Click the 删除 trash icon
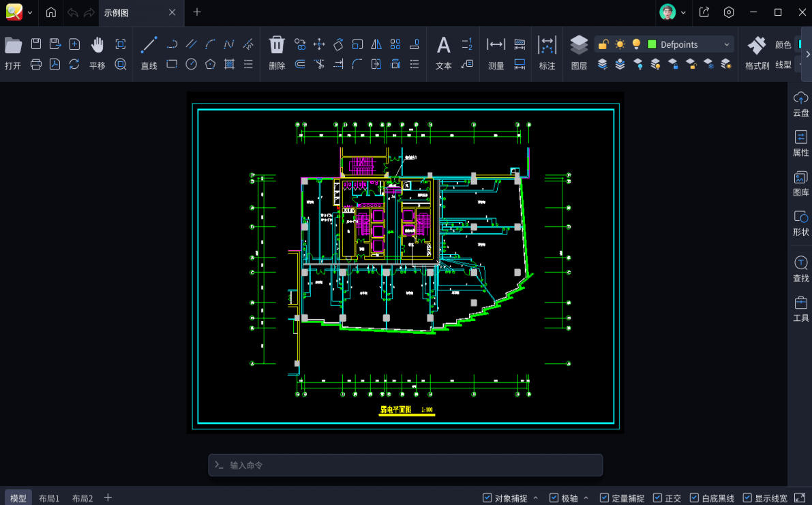The image size is (812, 505). (276, 45)
